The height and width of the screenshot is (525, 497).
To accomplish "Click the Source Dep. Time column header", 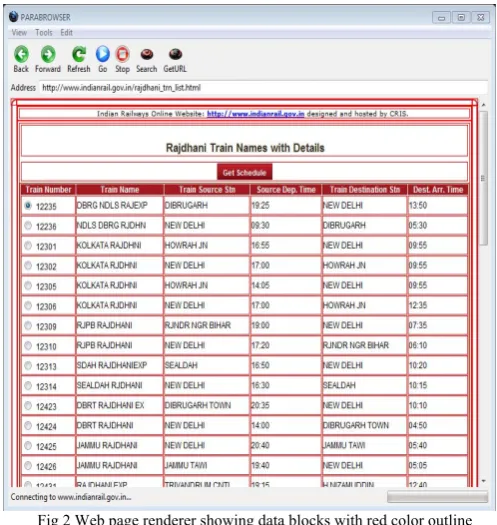I will 286,190.
